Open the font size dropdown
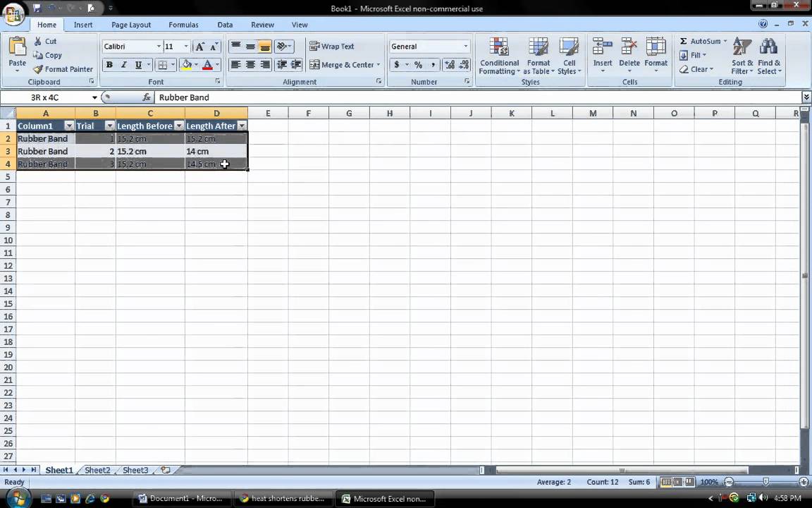812x508 pixels. [x=186, y=47]
